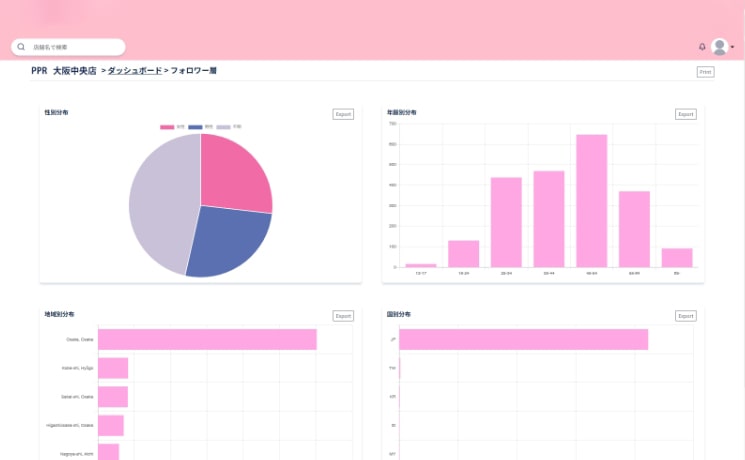Click the user avatar icon
Viewport: 745px width, 460px height.
click(x=719, y=47)
